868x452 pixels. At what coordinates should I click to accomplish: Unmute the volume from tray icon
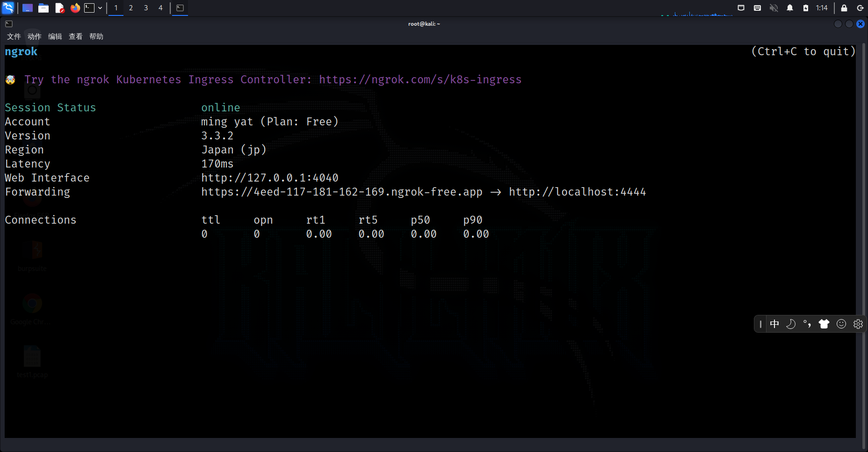coord(774,8)
